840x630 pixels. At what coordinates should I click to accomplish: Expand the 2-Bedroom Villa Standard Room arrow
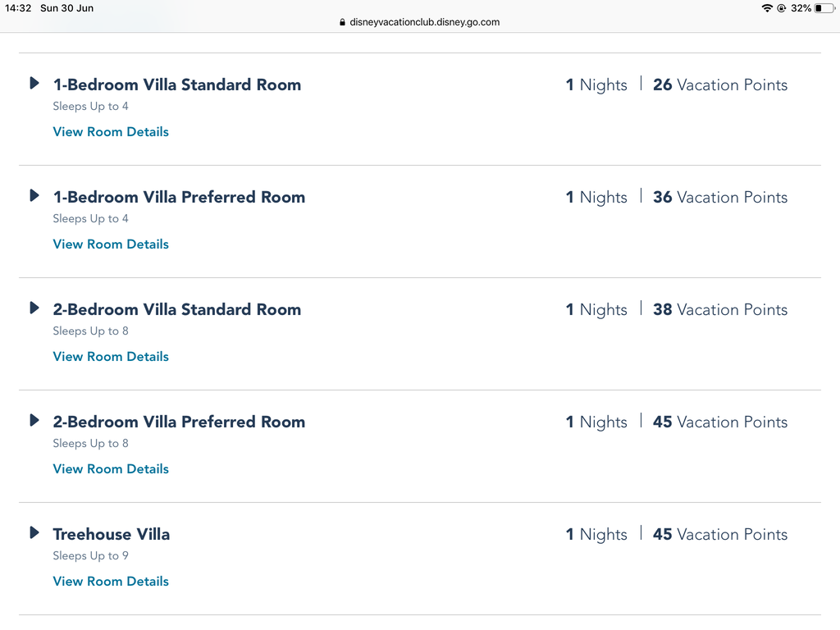[34, 308]
